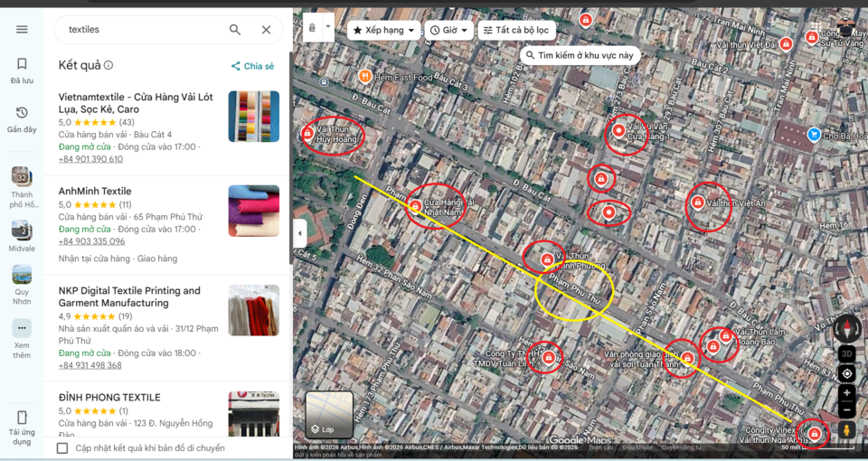
Task: Open the hamburger main menu
Action: point(22,29)
